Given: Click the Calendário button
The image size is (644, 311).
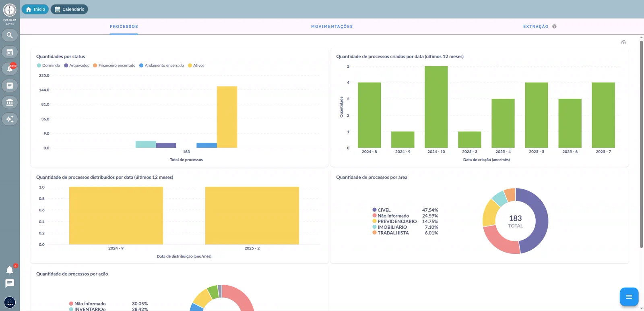Looking at the screenshot, I should [69, 9].
